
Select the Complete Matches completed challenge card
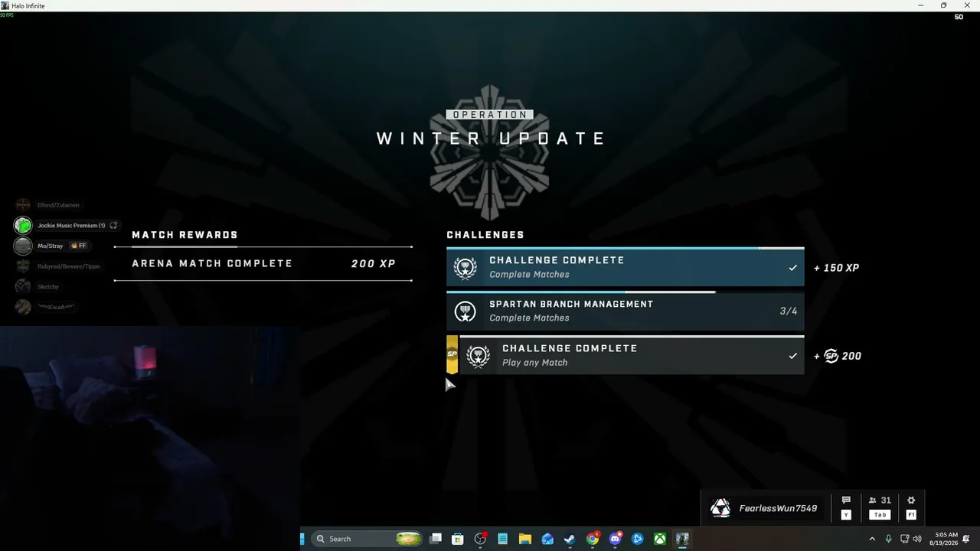click(x=625, y=267)
